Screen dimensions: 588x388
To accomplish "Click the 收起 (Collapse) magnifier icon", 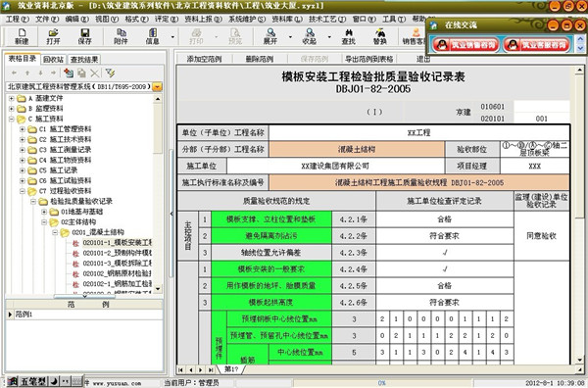I will [310, 36].
